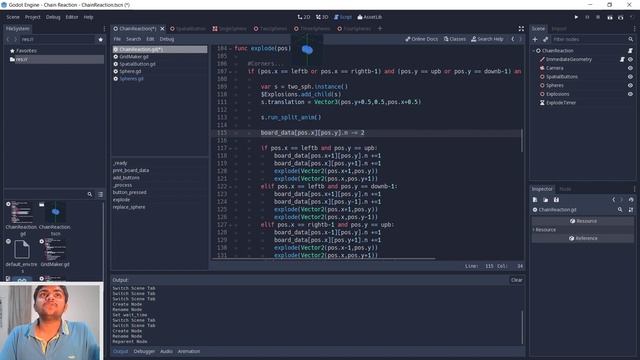Fold the explode function at line 104
Viewport: 640px width, 360px height.
click(231, 49)
